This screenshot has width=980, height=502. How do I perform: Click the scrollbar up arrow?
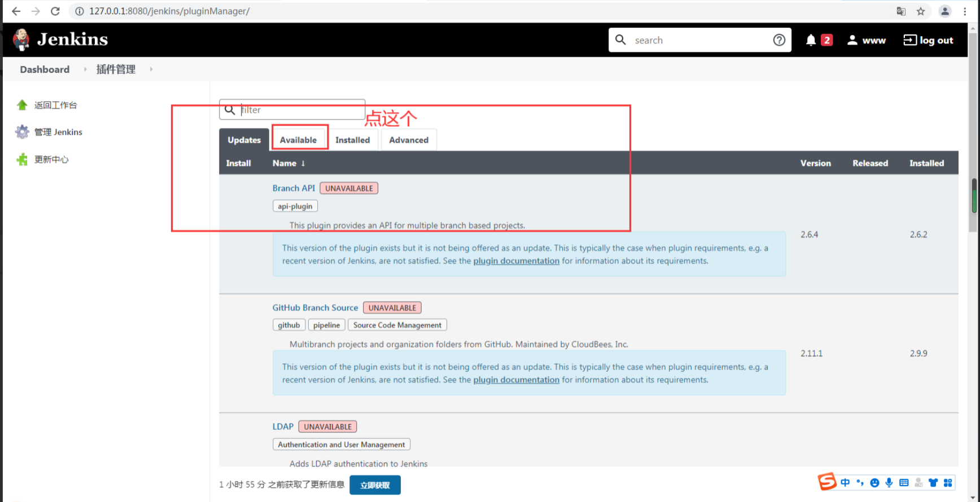pos(974,27)
